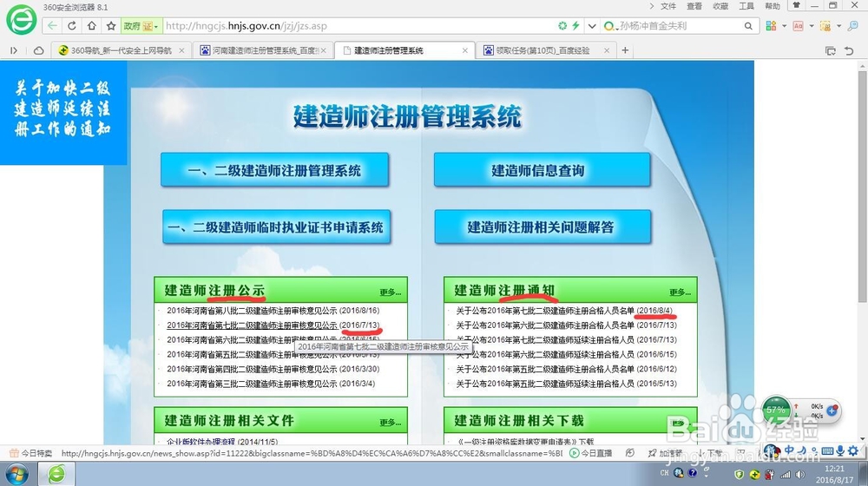Restore closed tab with the undo arrow icon
The width and height of the screenshot is (868, 486).
pos(849,50)
